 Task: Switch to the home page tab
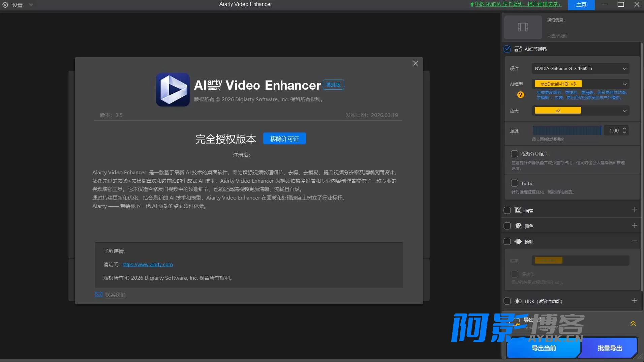581,5
